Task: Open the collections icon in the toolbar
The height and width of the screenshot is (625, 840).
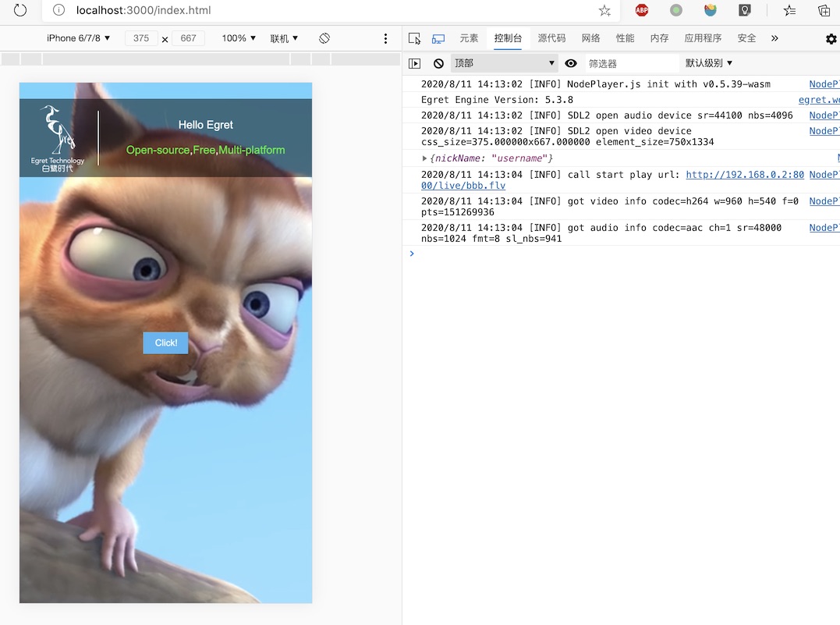Action: point(824,10)
